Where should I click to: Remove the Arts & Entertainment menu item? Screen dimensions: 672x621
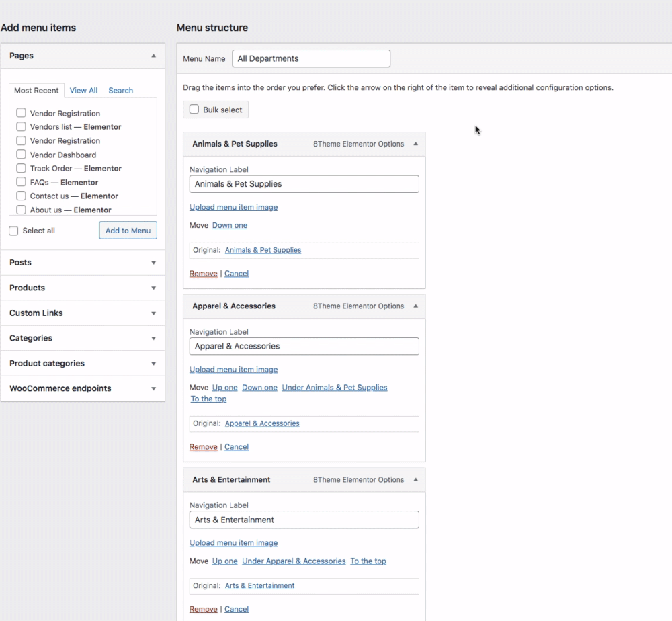click(203, 609)
